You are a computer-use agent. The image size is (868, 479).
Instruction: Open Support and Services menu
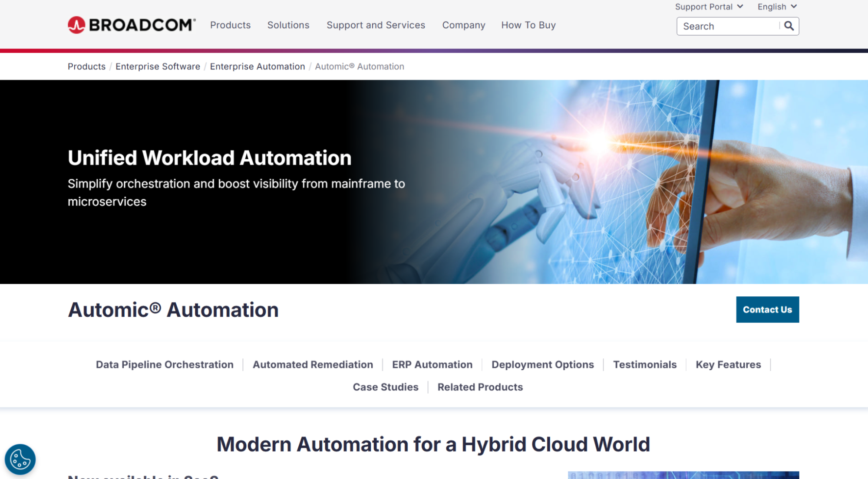(376, 25)
